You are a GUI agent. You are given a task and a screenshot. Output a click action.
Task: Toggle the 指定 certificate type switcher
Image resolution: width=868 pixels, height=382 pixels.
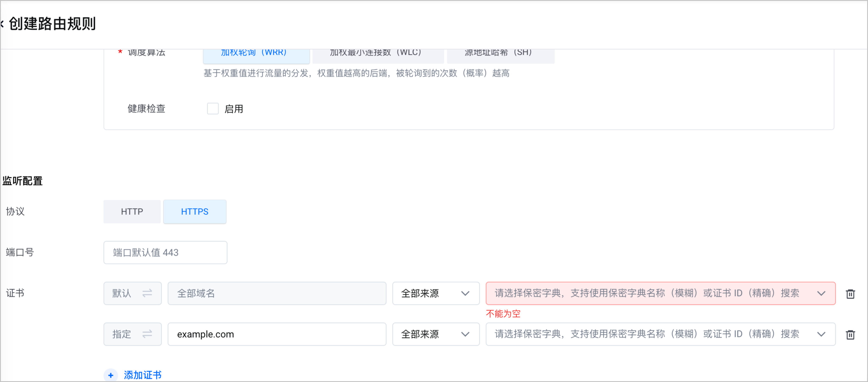coord(132,334)
